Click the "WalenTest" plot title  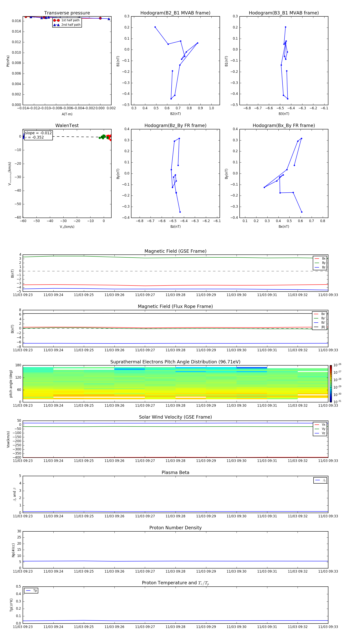67,125
